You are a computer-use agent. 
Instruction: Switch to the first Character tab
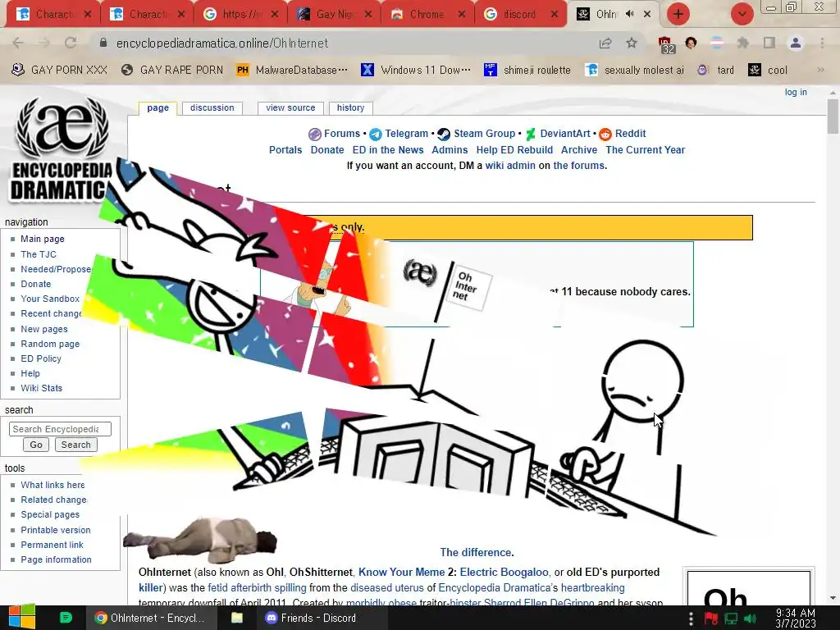tap(53, 14)
